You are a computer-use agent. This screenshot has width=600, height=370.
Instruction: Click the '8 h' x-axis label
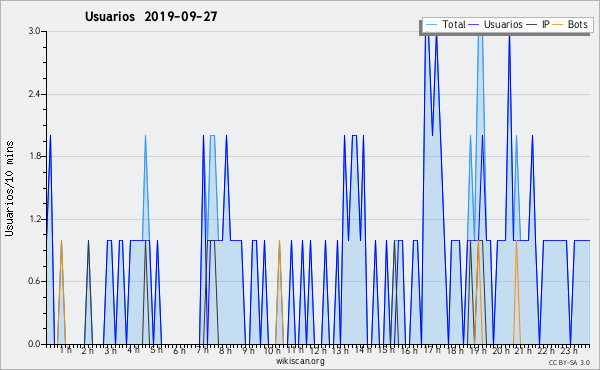(225, 351)
